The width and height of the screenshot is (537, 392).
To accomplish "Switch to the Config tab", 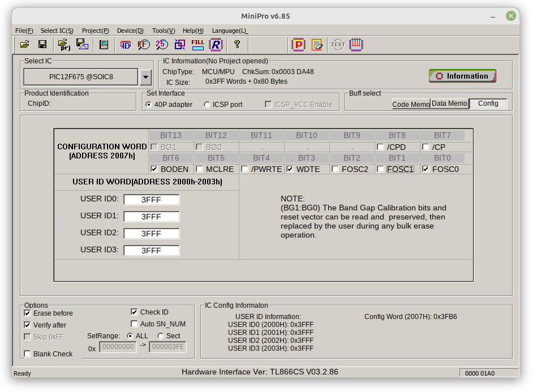I will point(488,104).
